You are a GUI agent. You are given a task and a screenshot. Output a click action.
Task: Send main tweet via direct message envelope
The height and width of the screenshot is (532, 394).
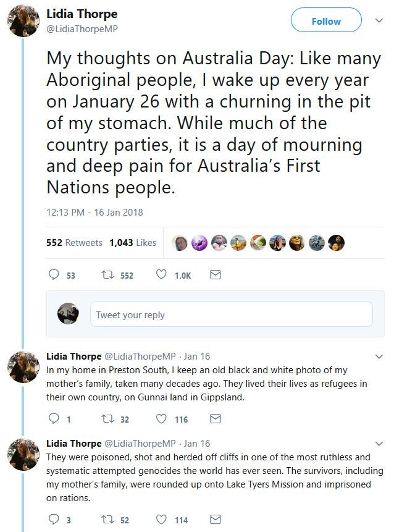click(x=216, y=275)
